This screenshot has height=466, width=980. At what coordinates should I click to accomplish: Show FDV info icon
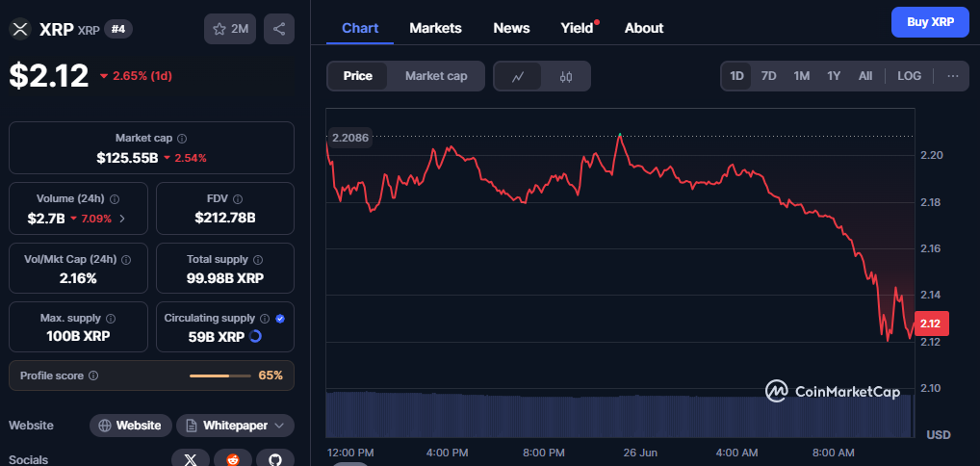click(238, 199)
